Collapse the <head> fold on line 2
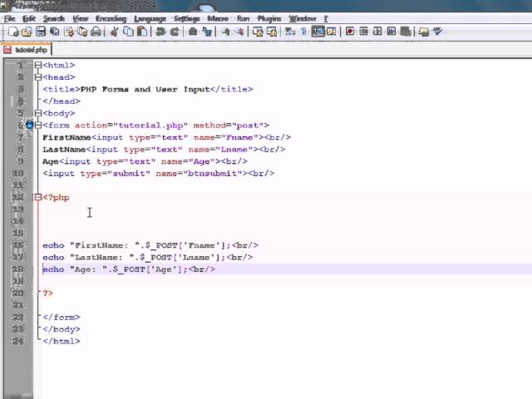Viewport: 532px width, 399px height. (38, 77)
